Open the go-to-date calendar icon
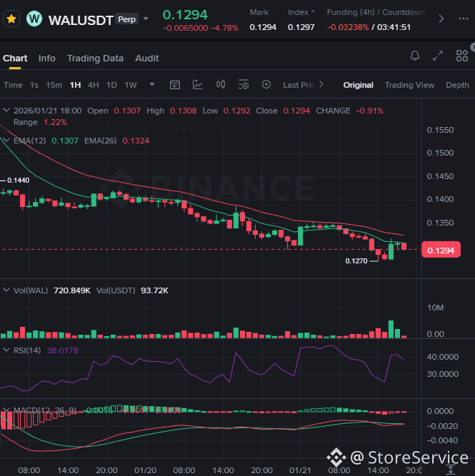 [x=175, y=85]
